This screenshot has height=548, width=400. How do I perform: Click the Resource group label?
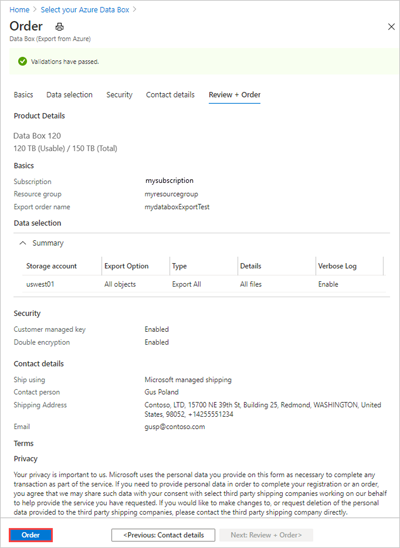point(37,194)
